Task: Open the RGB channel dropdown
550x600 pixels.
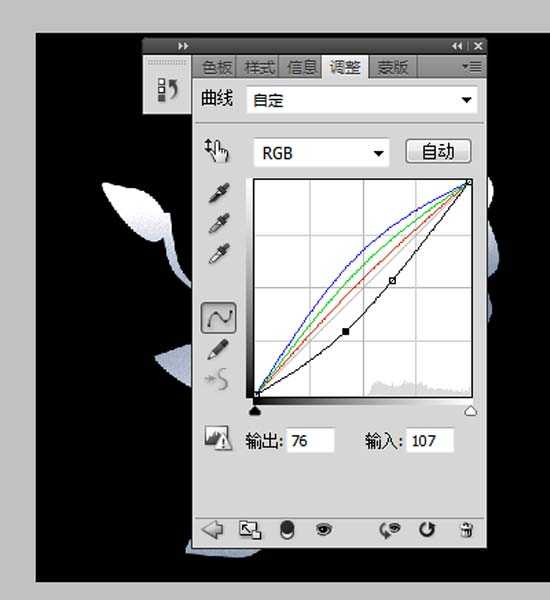Action: tap(321, 153)
